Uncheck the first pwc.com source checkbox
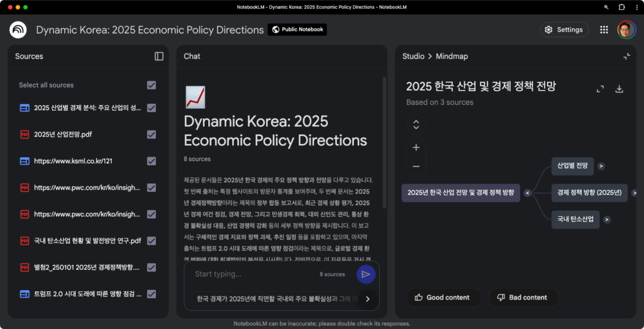Screen dimensions: 644x329 click(x=152, y=187)
